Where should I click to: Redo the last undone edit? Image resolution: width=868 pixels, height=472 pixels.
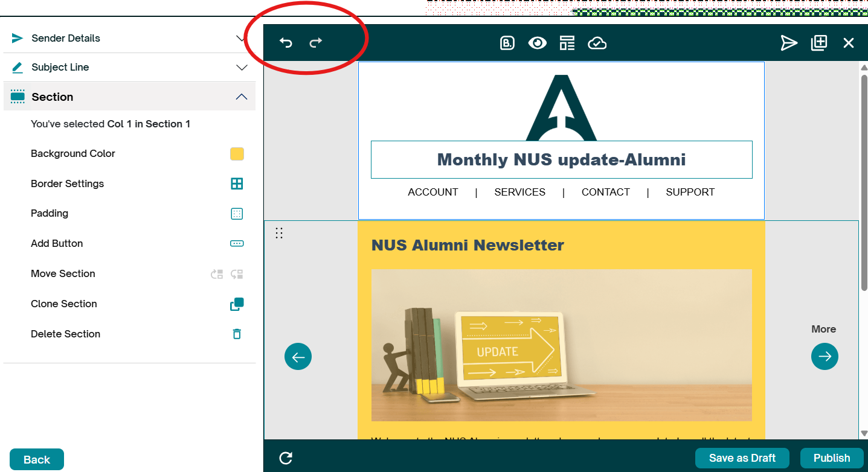point(316,43)
